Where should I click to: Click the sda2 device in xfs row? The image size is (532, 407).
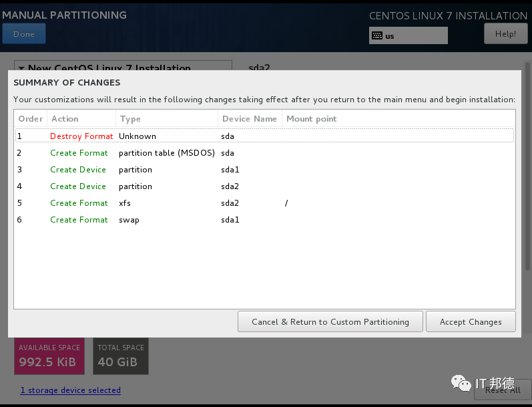tap(230, 202)
